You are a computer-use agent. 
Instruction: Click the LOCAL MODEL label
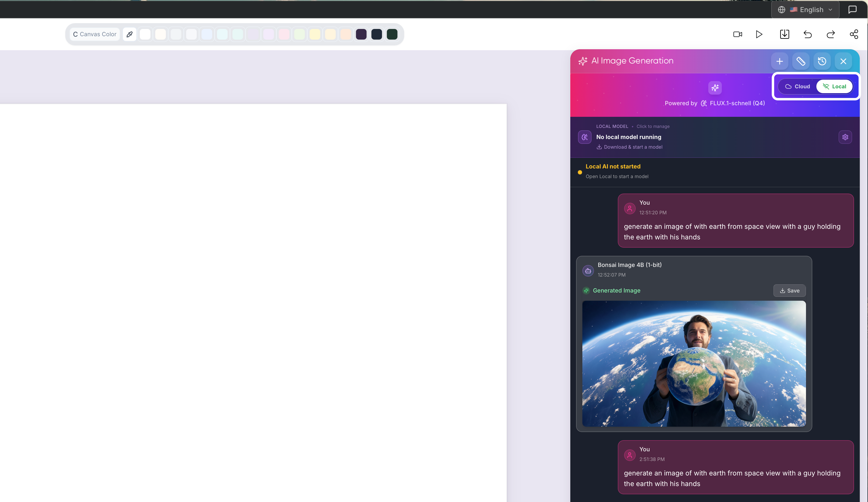(x=612, y=126)
